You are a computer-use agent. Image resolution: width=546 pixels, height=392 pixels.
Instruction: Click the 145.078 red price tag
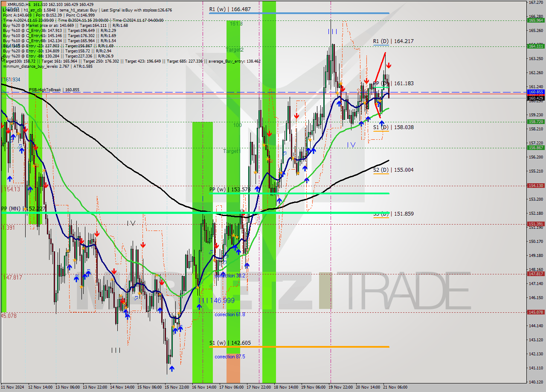[x=536, y=312]
